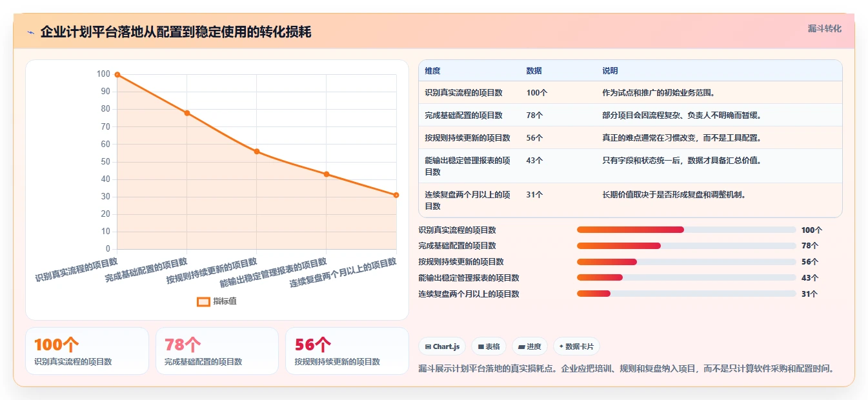Click description 真正的难点通常在习惯改变
This screenshot has height=400, width=868.
(x=682, y=138)
